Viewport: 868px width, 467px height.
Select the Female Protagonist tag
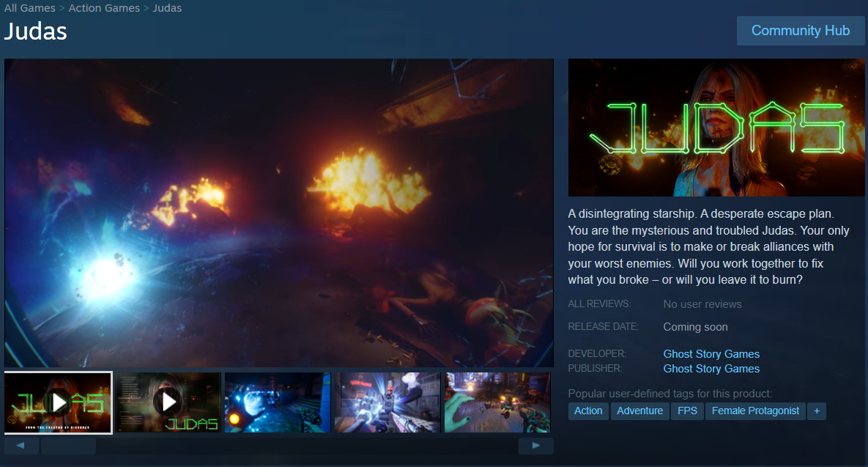[x=755, y=411]
